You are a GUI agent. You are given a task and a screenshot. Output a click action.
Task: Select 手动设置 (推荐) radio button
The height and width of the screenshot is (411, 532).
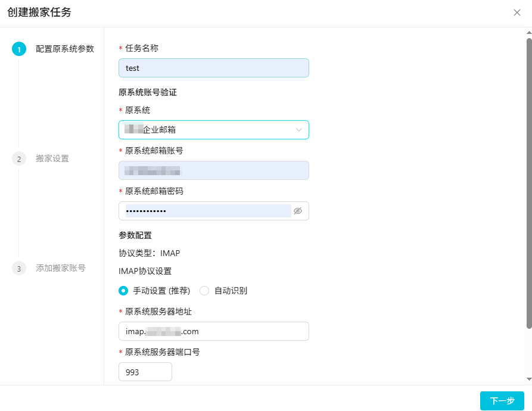tap(123, 291)
